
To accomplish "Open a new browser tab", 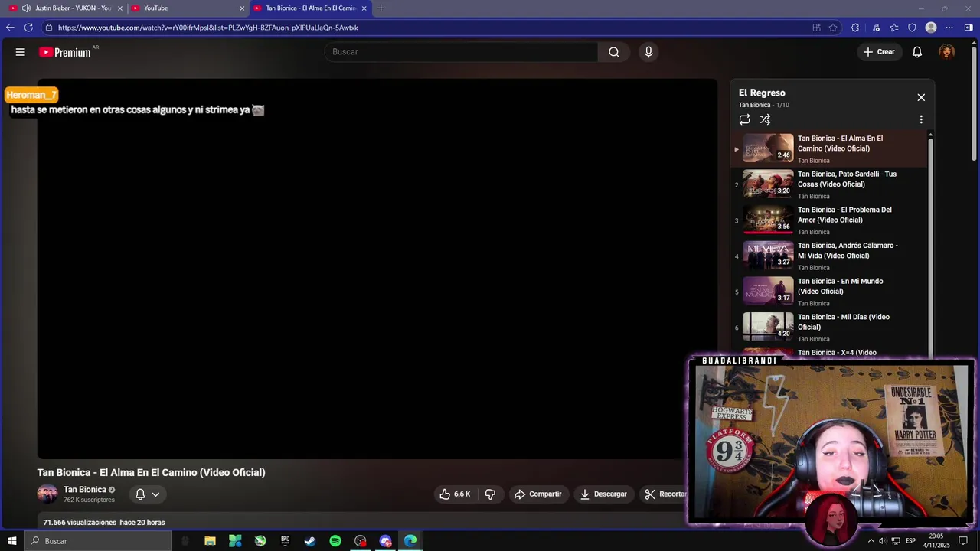I will tap(381, 8).
